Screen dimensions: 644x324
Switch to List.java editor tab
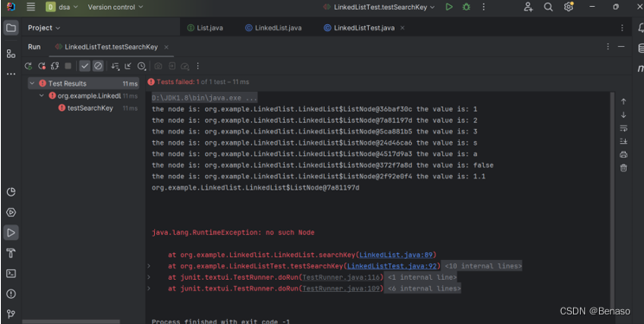click(x=205, y=28)
